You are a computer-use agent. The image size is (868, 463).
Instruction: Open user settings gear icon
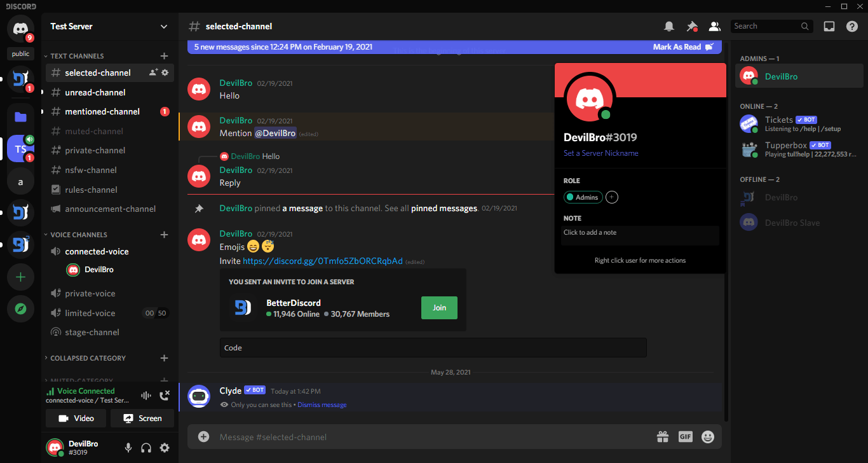point(165,448)
